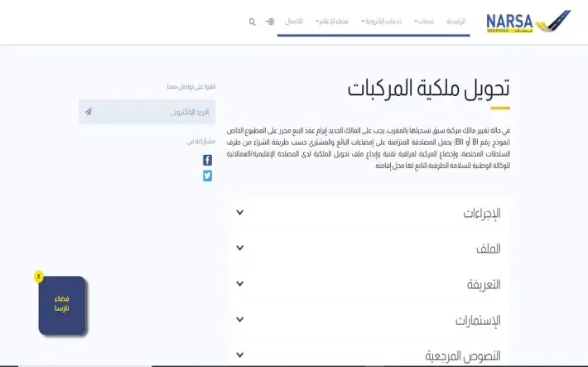Click the الملف section title

click(x=489, y=249)
